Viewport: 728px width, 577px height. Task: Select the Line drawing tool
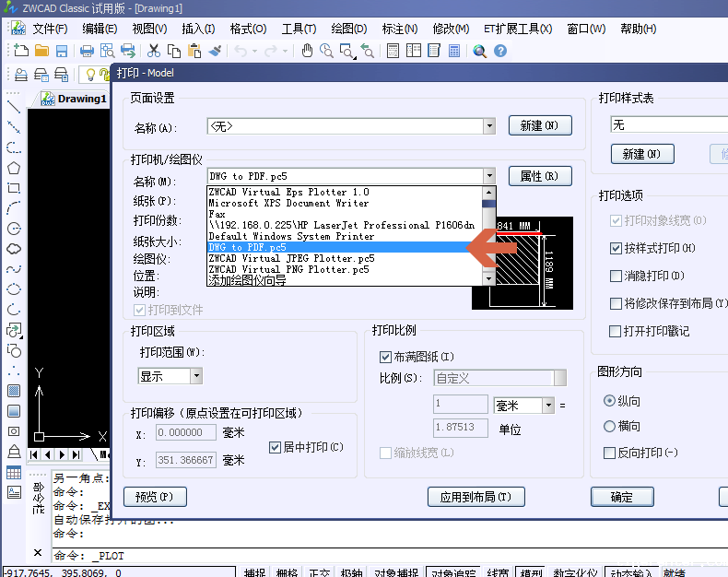pyautogui.click(x=14, y=107)
